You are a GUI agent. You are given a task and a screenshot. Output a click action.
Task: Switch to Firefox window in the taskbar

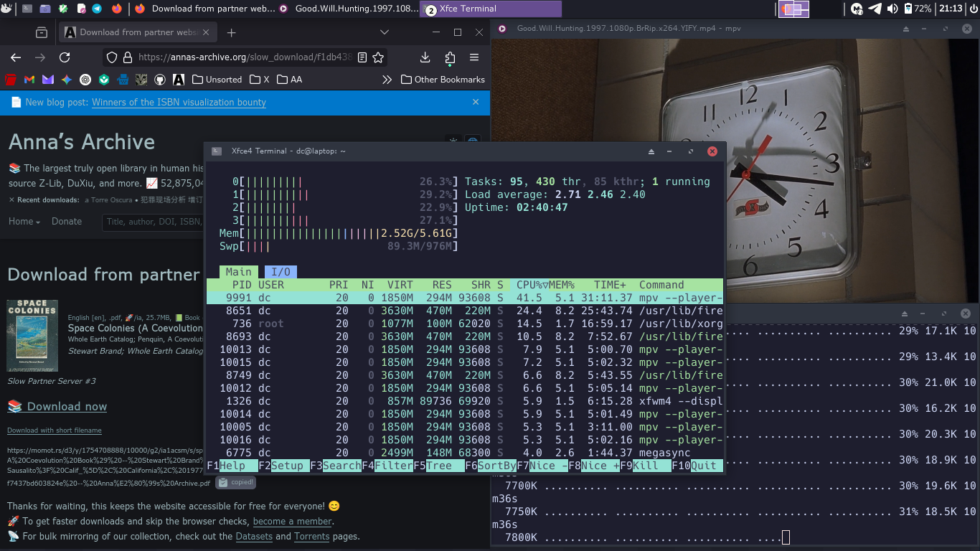204,9
